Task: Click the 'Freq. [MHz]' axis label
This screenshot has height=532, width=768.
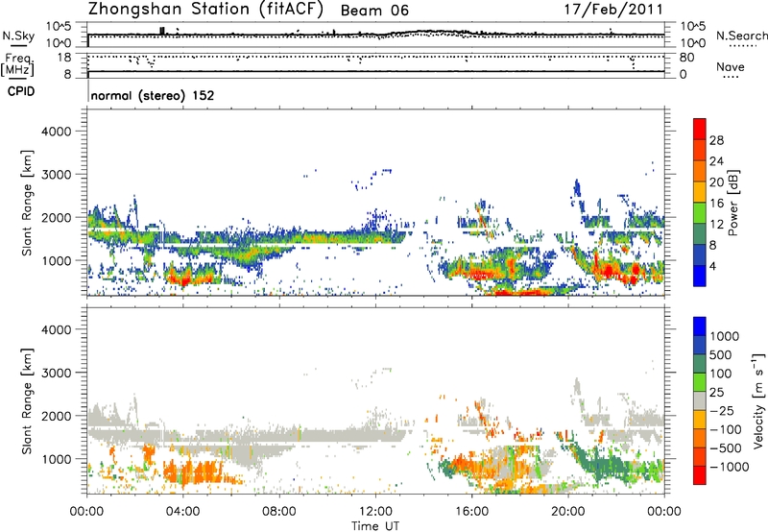Action: tap(17, 64)
